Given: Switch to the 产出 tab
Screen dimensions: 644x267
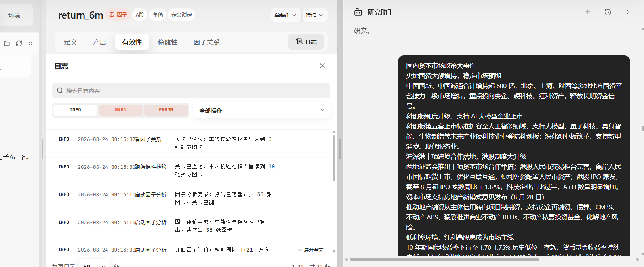Looking at the screenshot, I should click(99, 42).
